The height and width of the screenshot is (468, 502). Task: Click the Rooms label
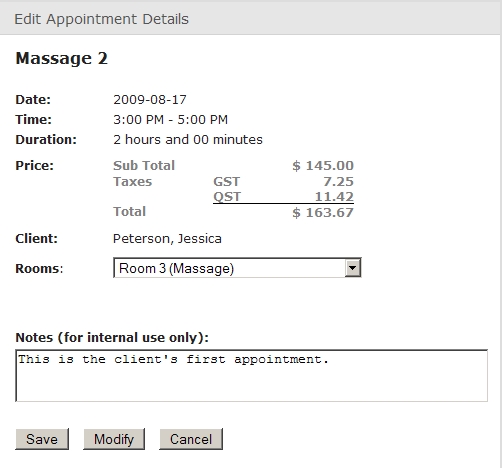coord(39,268)
